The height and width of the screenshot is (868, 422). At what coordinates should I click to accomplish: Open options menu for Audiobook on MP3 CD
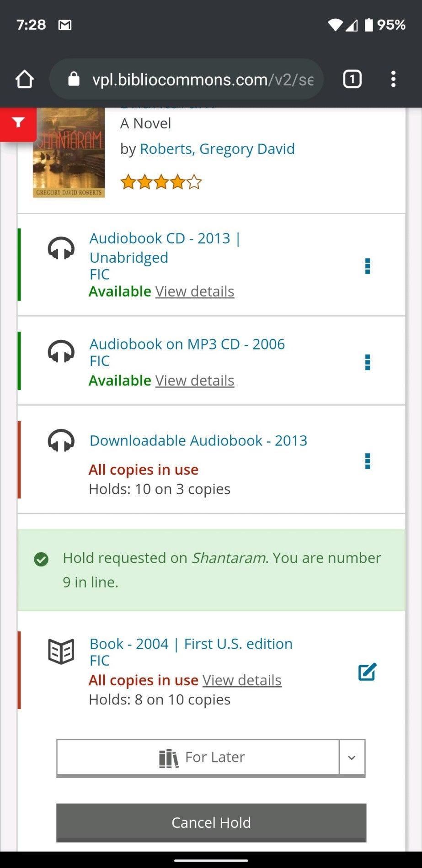click(367, 362)
